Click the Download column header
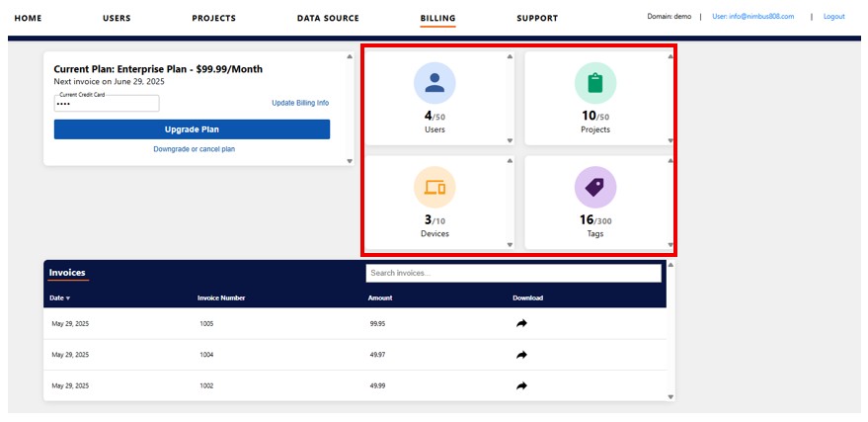The width and height of the screenshot is (868, 422). click(x=528, y=297)
